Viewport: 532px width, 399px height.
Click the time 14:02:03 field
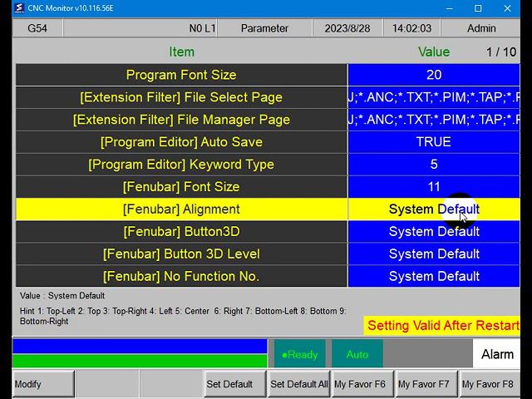pos(412,28)
